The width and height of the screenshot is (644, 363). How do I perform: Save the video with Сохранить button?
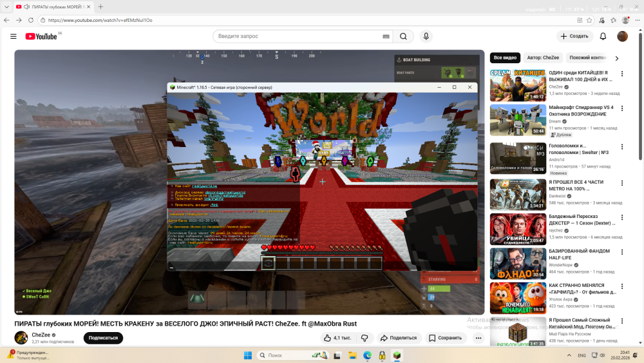(446, 338)
